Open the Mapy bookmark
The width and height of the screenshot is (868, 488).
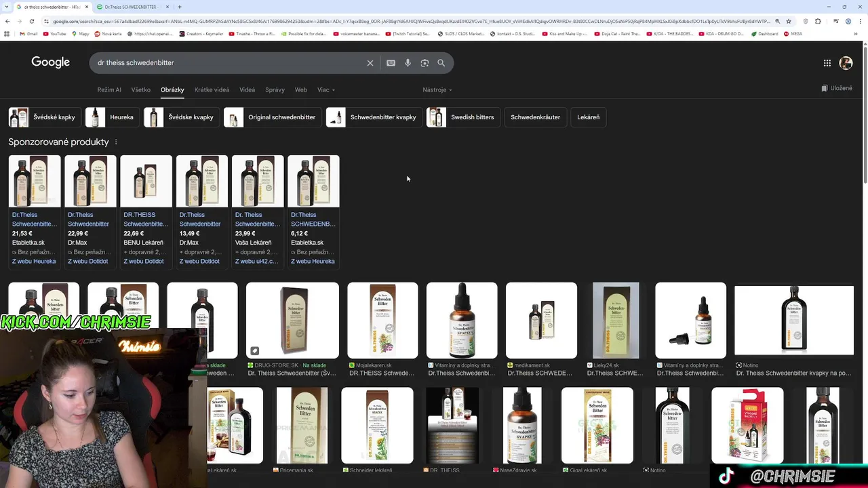click(x=80, y=34)
